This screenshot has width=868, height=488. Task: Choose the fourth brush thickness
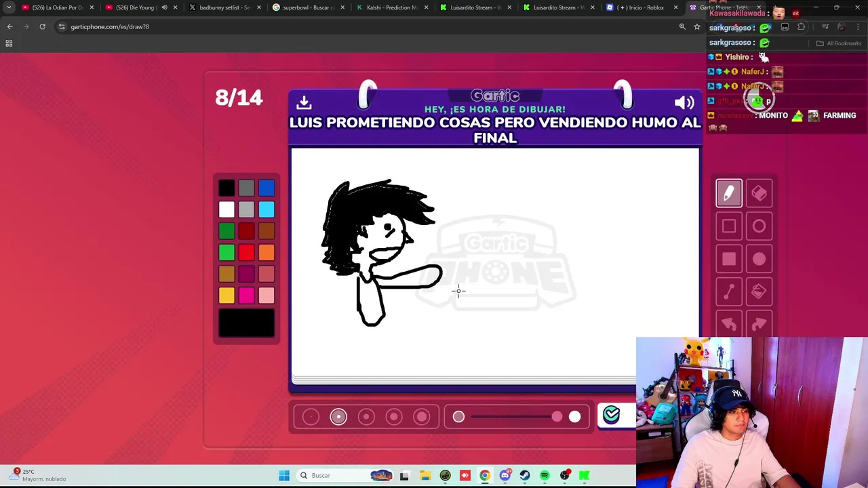tap(394, 417)
